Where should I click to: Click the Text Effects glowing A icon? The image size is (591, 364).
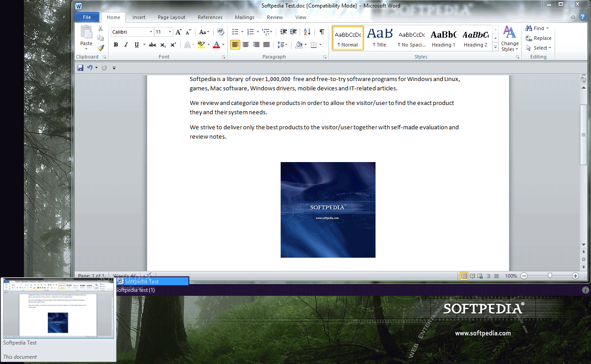(188, 45)
